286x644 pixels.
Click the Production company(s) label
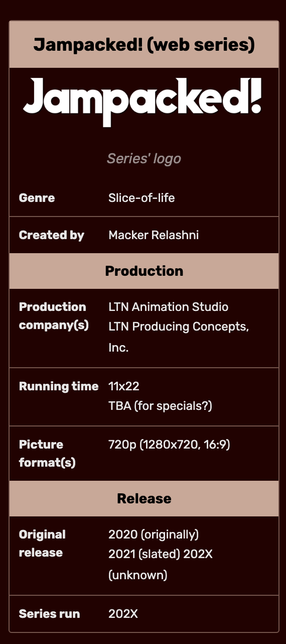[54, 316]
